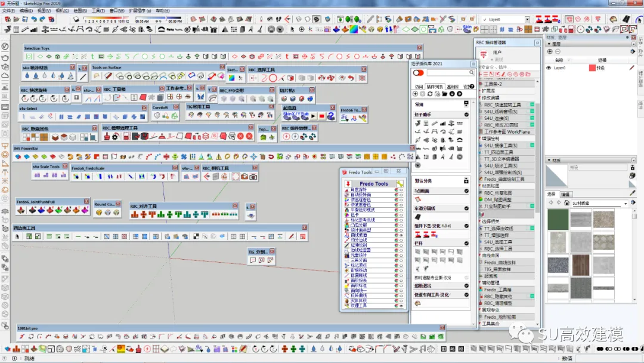
Task: Click the eyedropper sample paint icon
Action: 633,193
